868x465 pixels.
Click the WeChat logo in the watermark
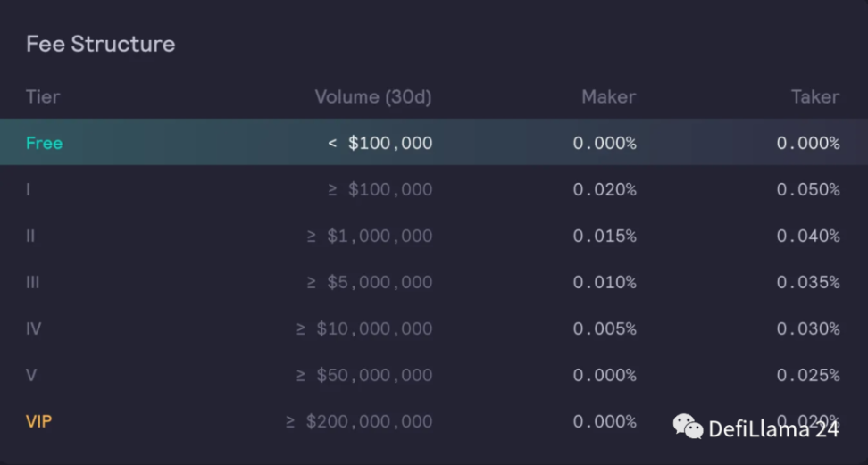click(688, 428)
